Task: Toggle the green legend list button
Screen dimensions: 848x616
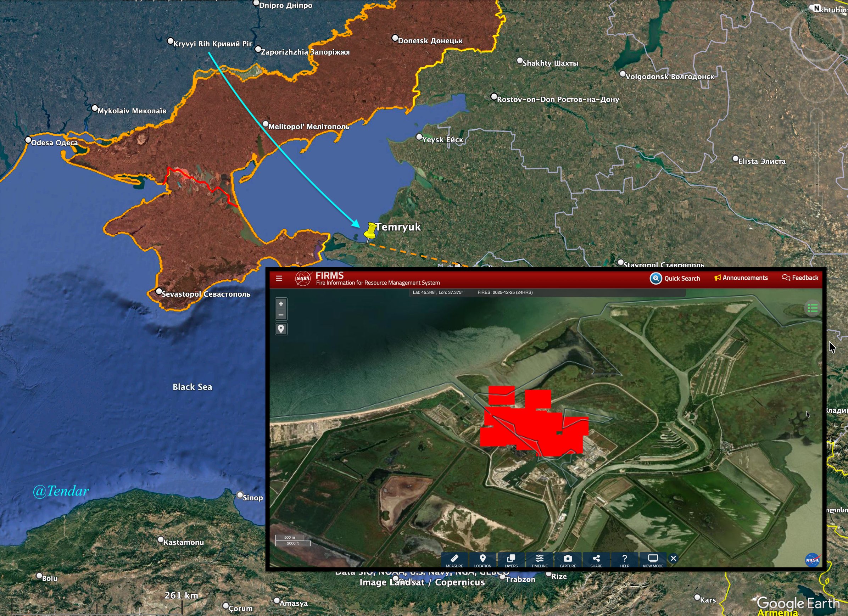Action: click(813, 308)
